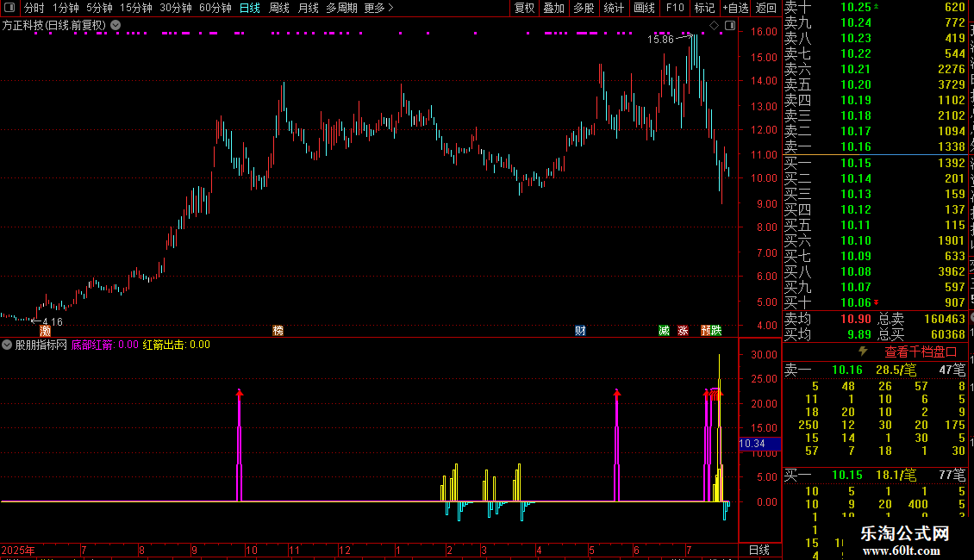Click the 标记 mark button
The height and width of the screenshot is (560, 974).
704,8
